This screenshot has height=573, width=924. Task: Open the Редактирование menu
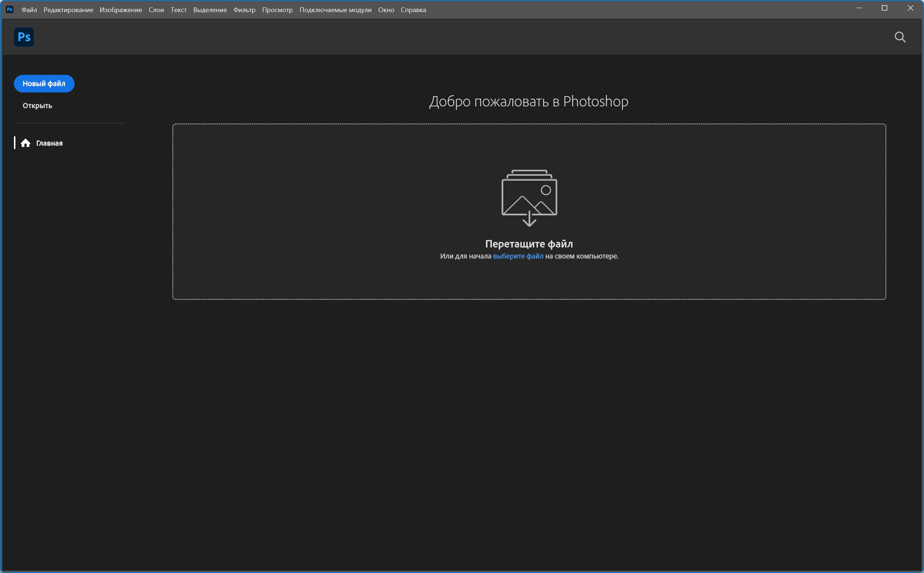(68, 10)
